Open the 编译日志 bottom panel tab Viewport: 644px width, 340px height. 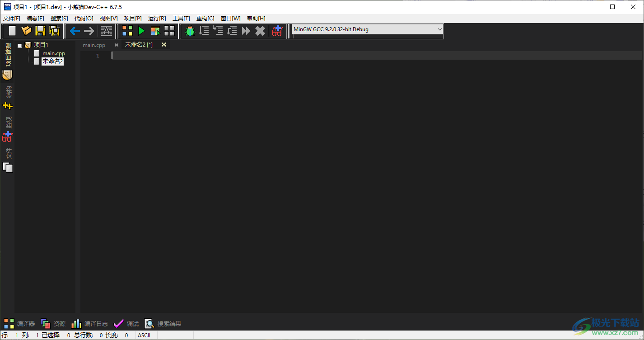(89, 324)
